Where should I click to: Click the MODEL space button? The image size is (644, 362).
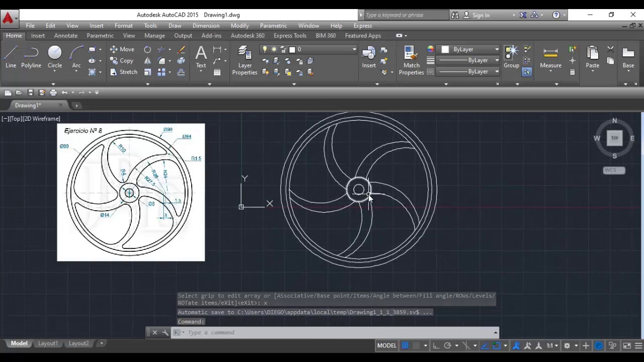point(387,345)
